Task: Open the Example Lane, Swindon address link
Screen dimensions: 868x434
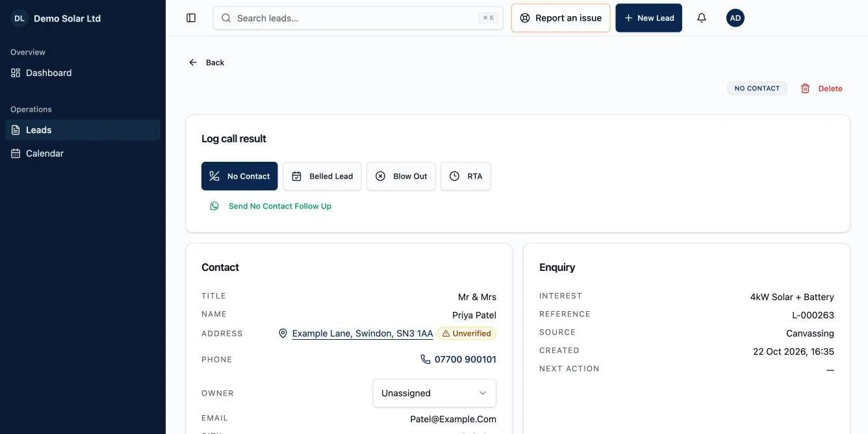Action: [363, 333]
